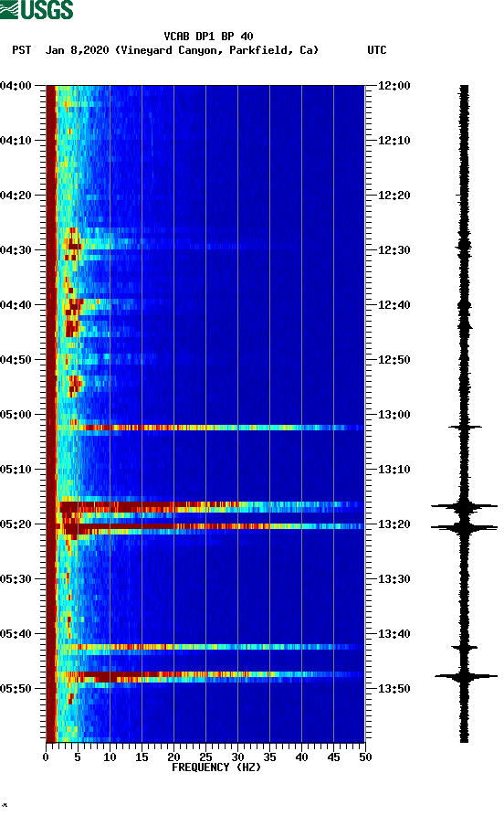This screenshot has width=504, height=815.
Task: Click the 10 Hz frequency tick label
Action: (110, 757)
